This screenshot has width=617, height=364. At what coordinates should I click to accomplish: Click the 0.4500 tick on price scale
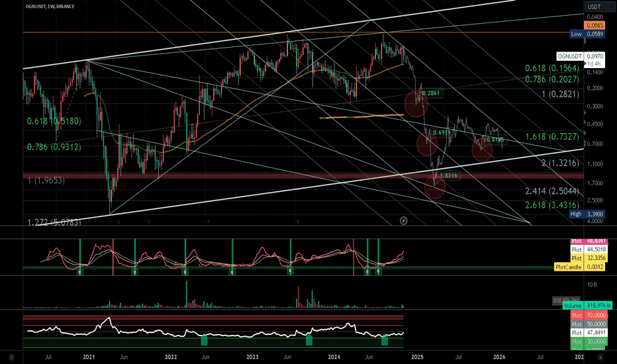click(x=594, y=124)
